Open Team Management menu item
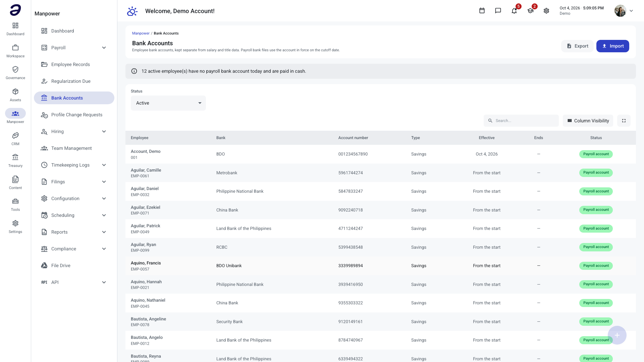 point(74,148)
